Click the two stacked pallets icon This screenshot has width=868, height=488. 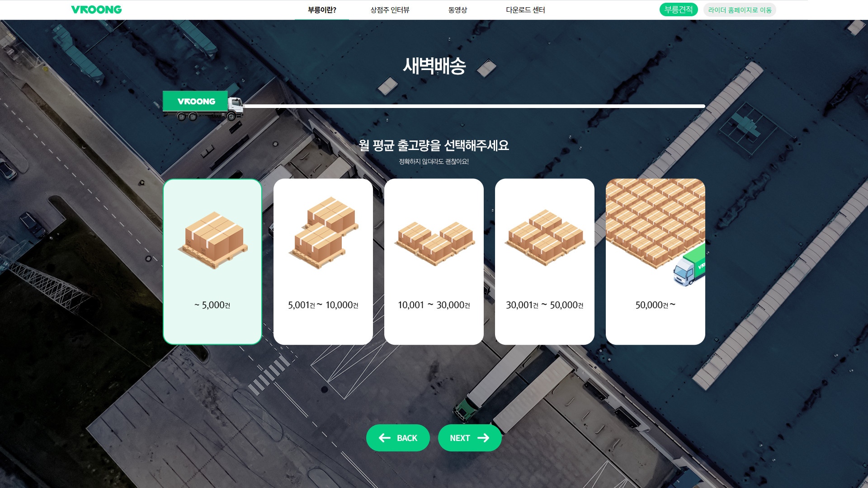(323, 233)
